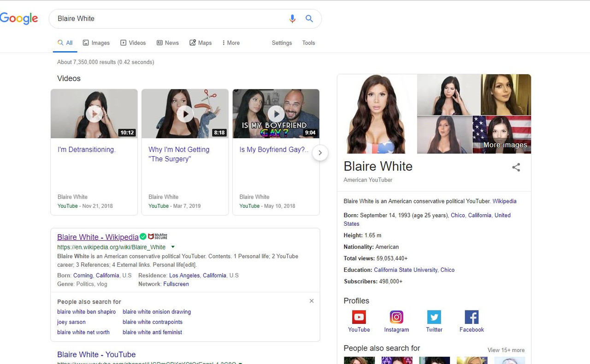
Task: Switch to the News tab
Action: pyautogui.click(x=168, y=43)
